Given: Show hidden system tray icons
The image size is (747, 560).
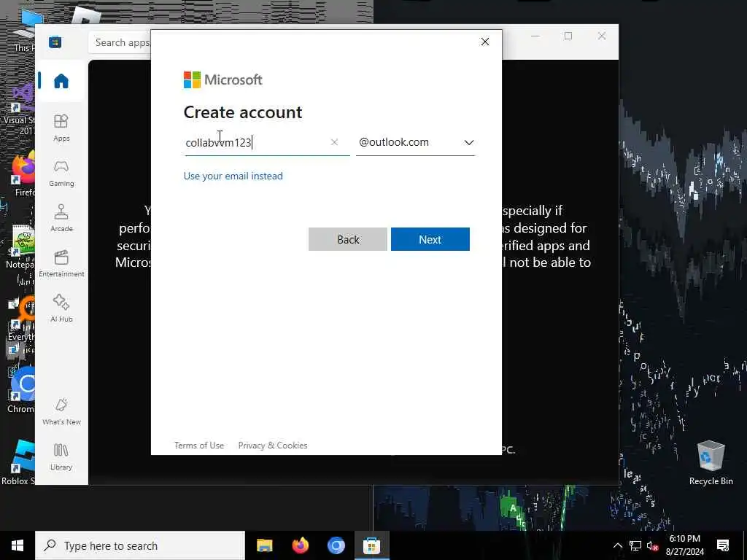Looking at the screenshot, I should [617, 545].
